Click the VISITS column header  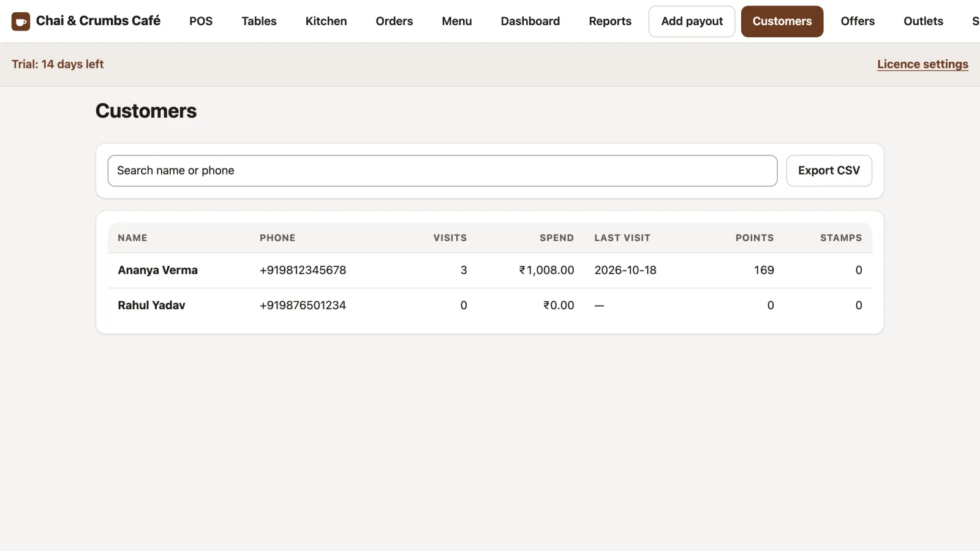click(450, 238)
